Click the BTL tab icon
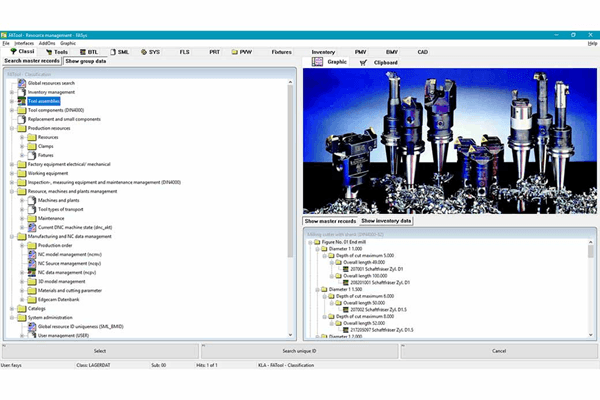This screenshot has width=600, height=400. [83, 52]
